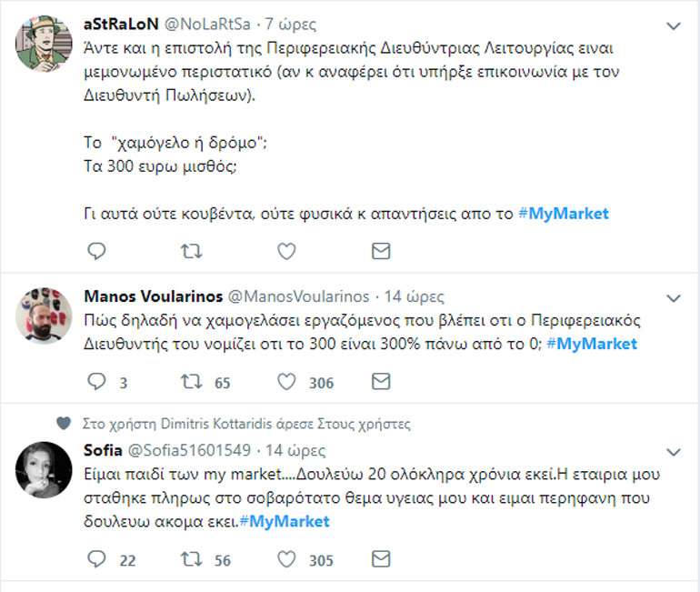Reply to Sofia's tweet

coord(97,559)
